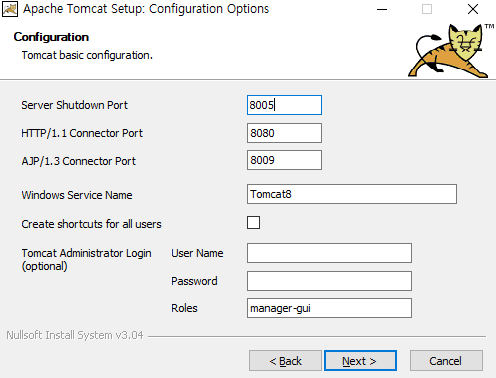Screen dimensions: 496x378
Task: Click the Server Shutdown Port label
Action: tap(74, 105)
